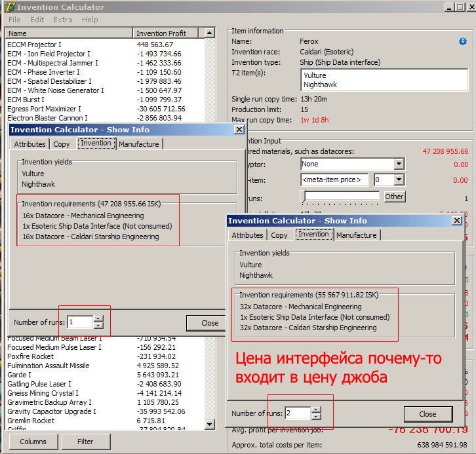476x454 pixels.
Task: Click number of runs field showing 2
Action: pos(298,413)
